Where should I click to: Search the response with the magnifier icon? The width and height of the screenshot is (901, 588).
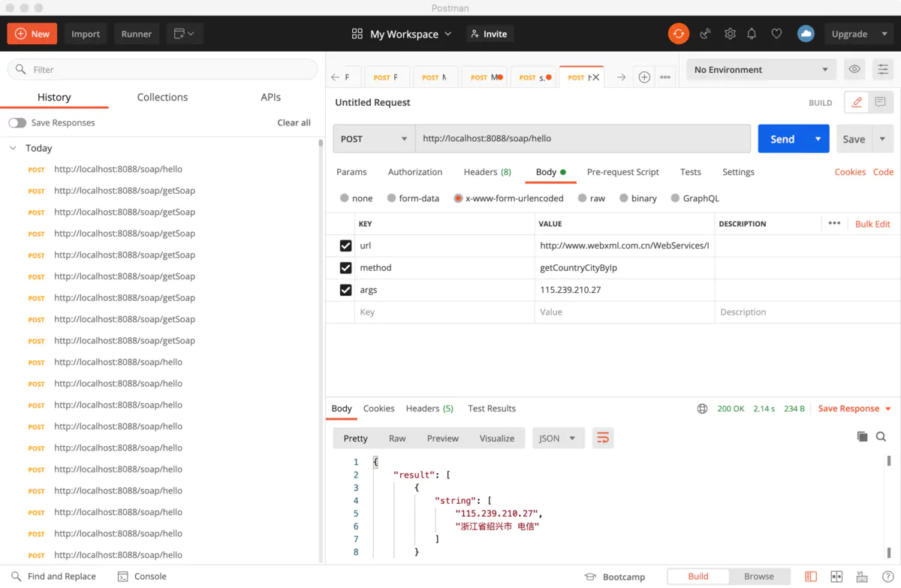click(881, 437)
